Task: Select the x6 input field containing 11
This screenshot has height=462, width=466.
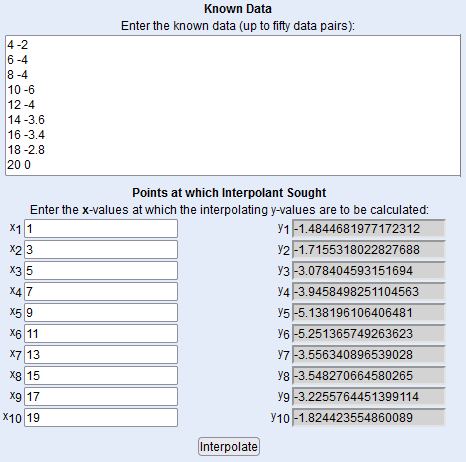Action: [101, 334]
